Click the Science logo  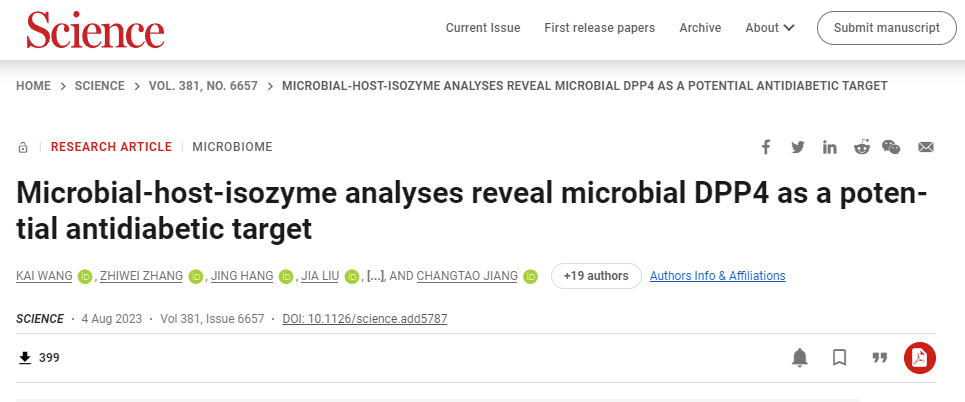[x=96, y=30]
